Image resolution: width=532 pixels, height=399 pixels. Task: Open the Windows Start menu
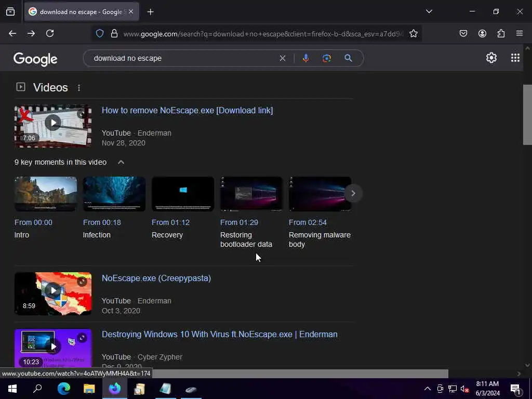pyautogui.click(x=12, y=389)
